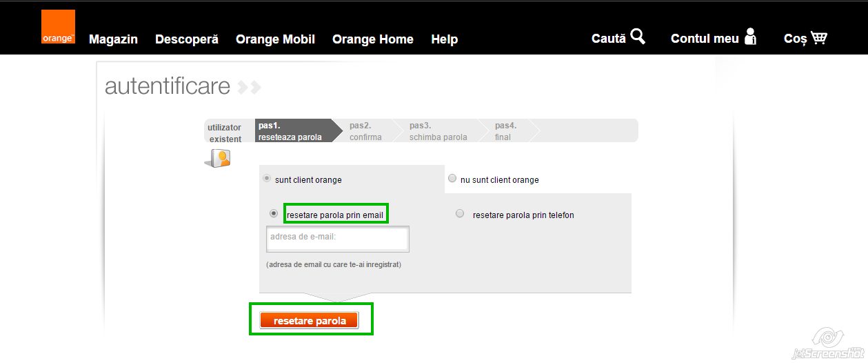Open the search magnifier icon
Image resolution: width=868 pixels, height=363 pixels.
(638, 37)
